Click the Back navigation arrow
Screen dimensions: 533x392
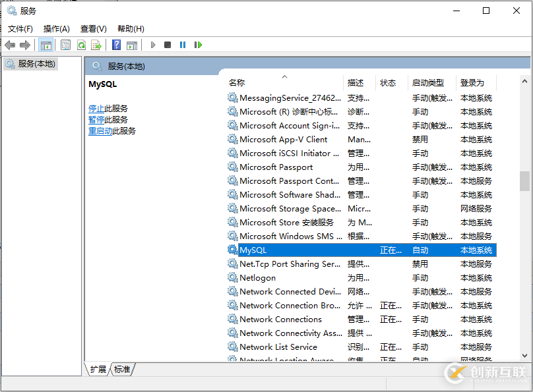(9, 45)
